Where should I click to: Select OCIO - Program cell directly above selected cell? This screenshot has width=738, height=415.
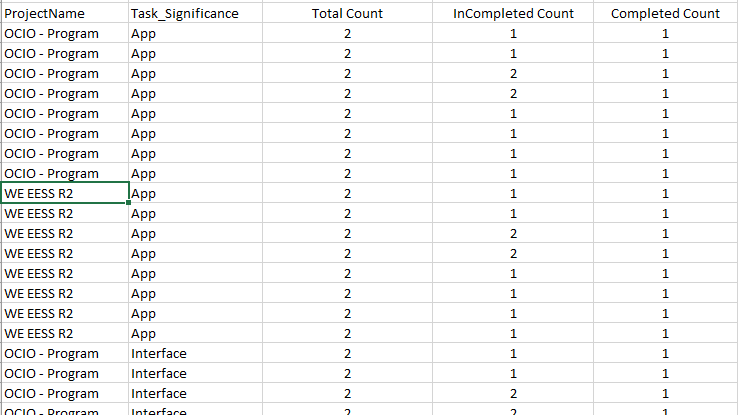click(x=65, y=173)
